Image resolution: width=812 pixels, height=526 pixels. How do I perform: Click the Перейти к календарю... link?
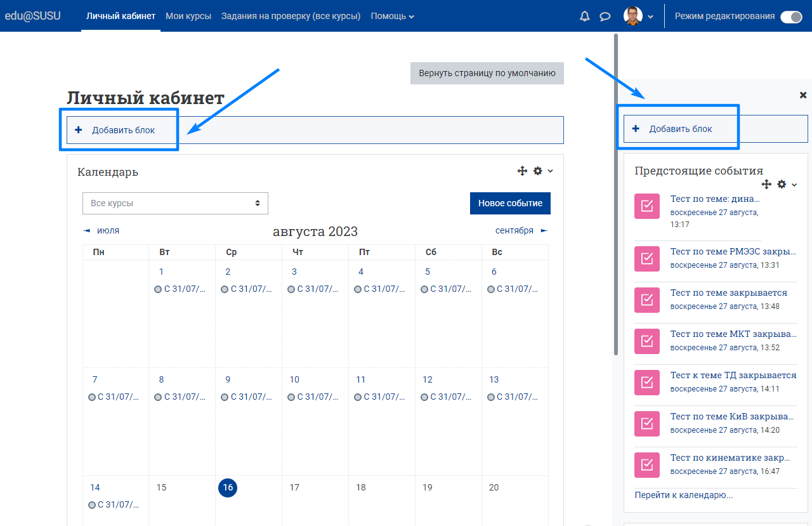click(684, 495)
